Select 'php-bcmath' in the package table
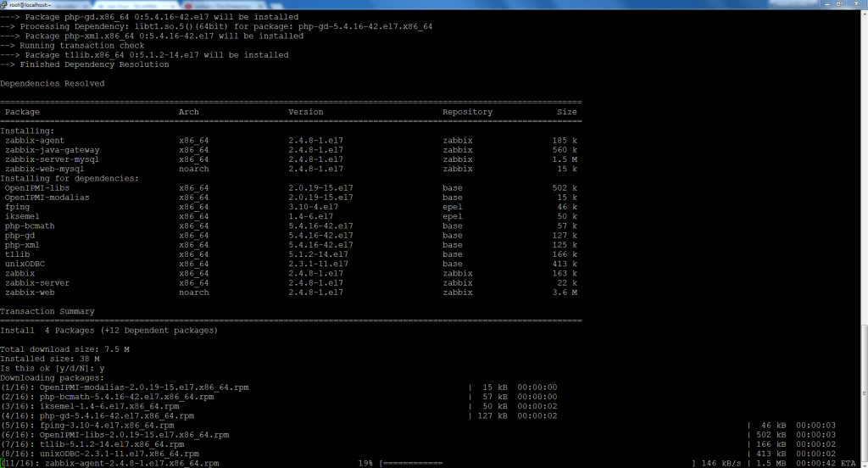The width and height of the screenshot is (868, 468). pyautogui.click(x=30, y=226)
